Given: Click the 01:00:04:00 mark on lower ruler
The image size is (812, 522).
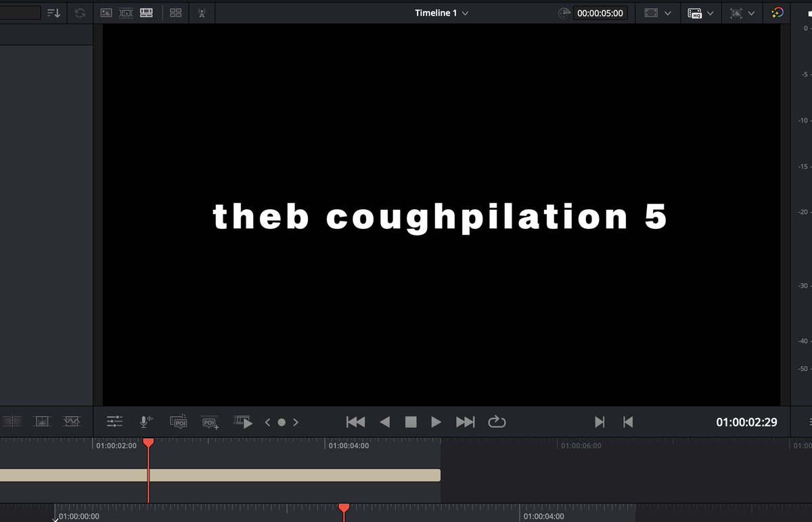Looking at the screenshot, I should point(543,517).
